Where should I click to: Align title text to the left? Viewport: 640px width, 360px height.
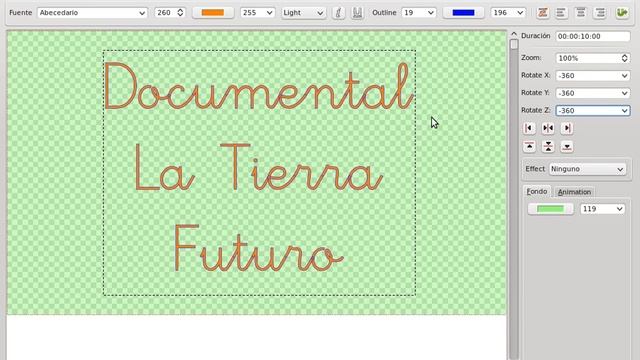(x=561, y=13)
